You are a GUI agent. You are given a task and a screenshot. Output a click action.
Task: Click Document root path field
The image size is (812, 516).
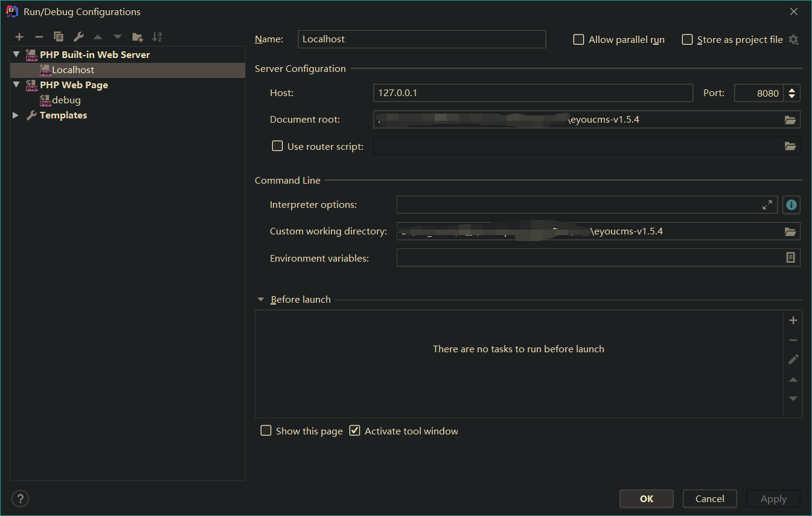tap(578, 120)
